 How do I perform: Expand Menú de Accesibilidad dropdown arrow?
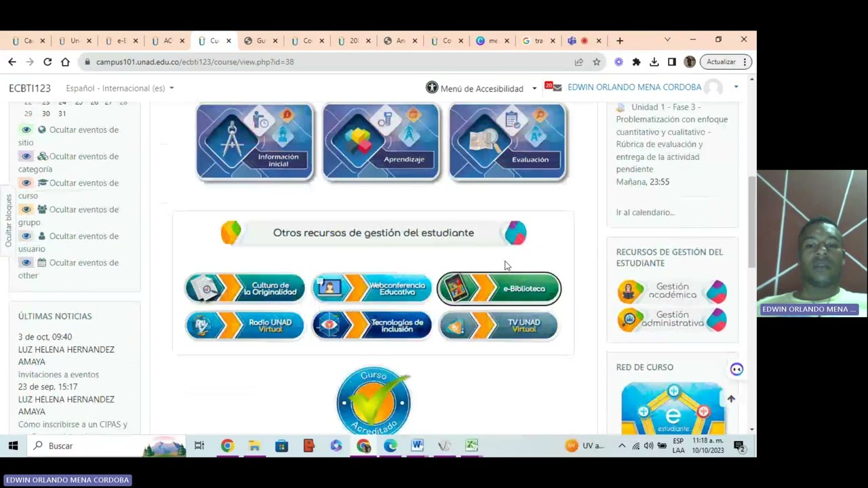(x=534, y=88)
